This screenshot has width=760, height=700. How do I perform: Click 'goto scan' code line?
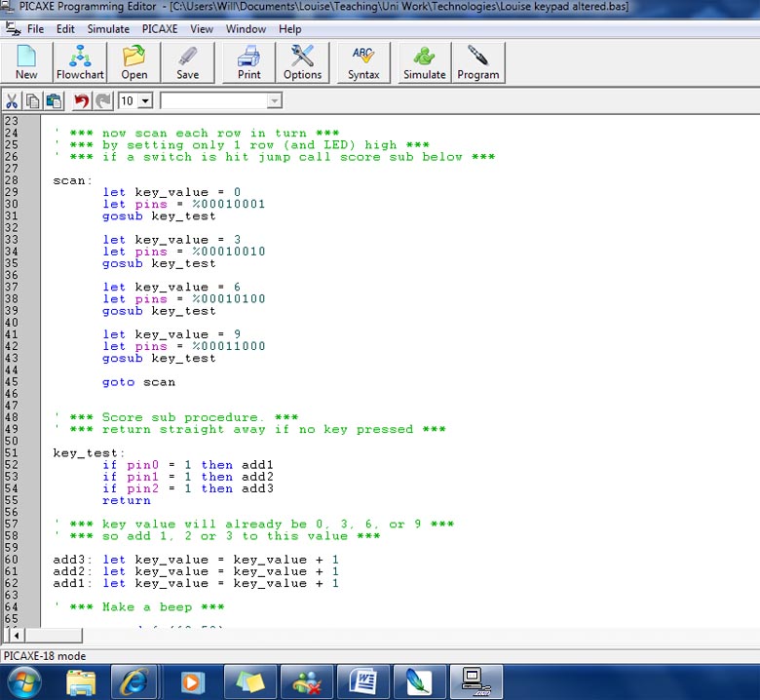click(138, 382)
